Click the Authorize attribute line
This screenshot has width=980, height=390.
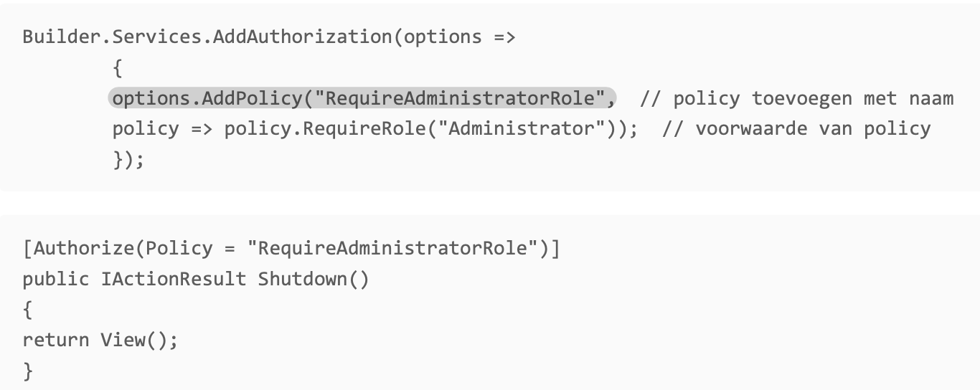click(291, 249)
